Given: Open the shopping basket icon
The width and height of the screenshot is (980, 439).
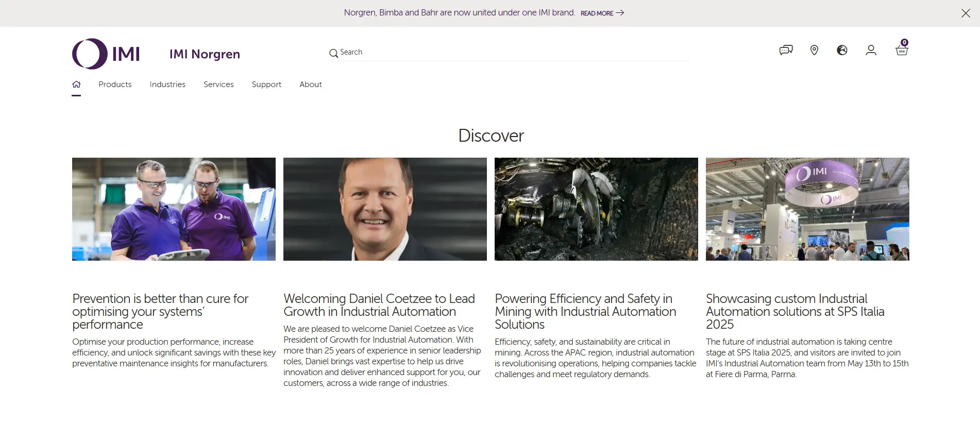Looking at the screenshot, I should tap(901, 50).
